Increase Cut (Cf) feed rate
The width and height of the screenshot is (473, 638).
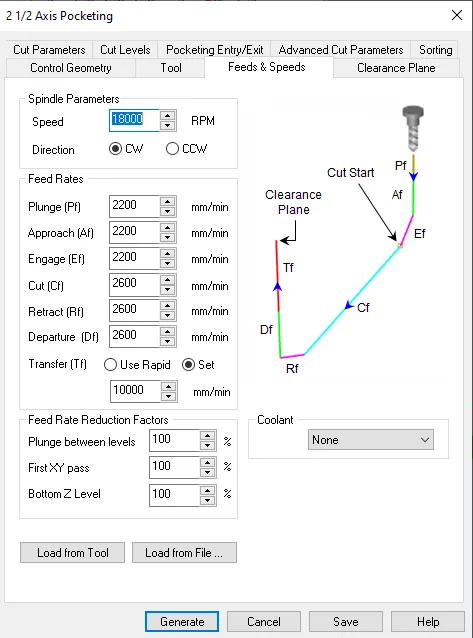pos(168,280)
